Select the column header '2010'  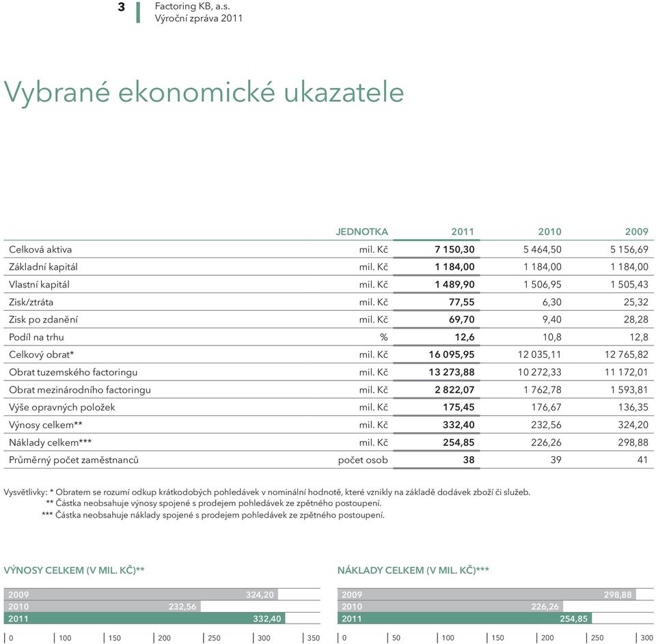pos(549,232)
